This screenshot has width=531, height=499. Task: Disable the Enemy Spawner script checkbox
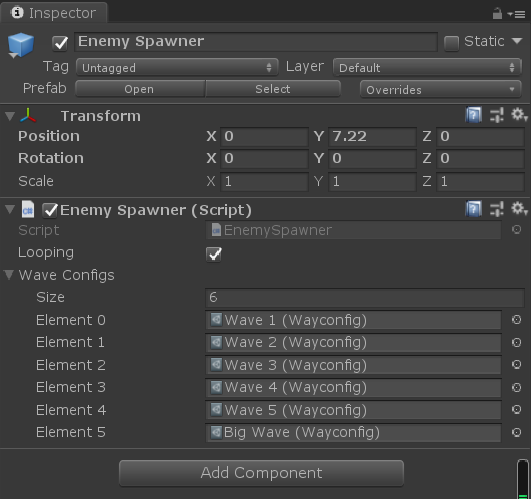50,210
